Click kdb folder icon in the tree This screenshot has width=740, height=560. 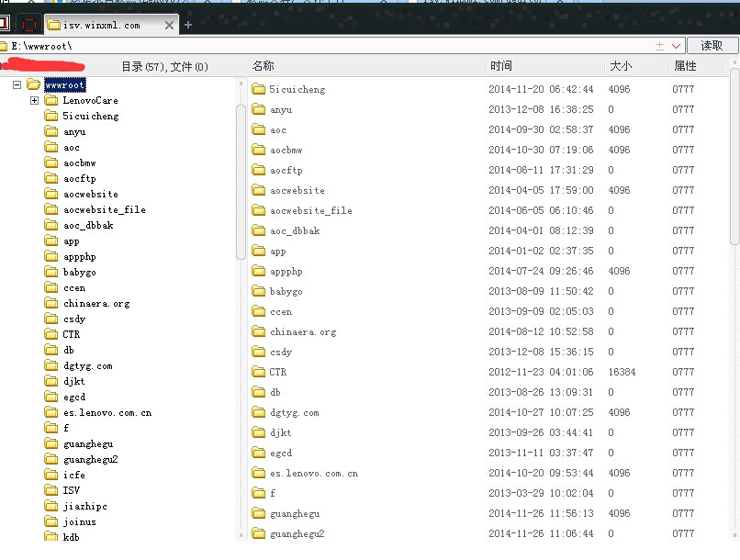(51, 536)
